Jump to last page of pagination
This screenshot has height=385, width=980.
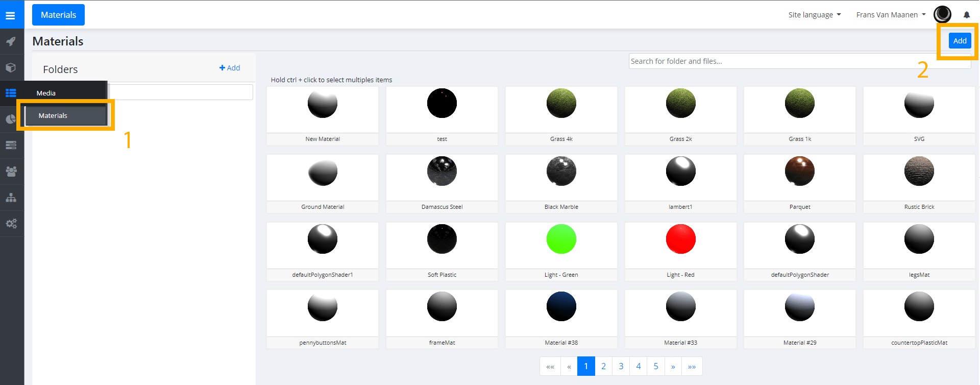pos(692,366)
